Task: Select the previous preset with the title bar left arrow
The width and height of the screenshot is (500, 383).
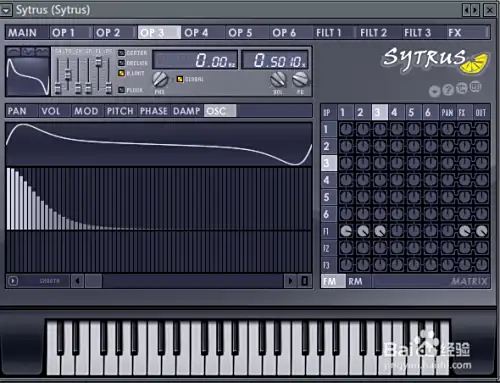Action: point(466,10)
